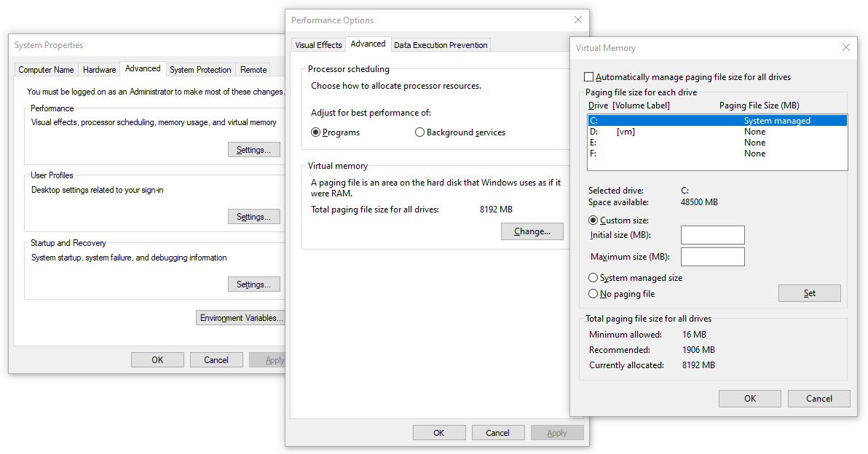Confirm Virtual Memory with OK
This screenshot has width=868, height=454.
coord(749,398)
